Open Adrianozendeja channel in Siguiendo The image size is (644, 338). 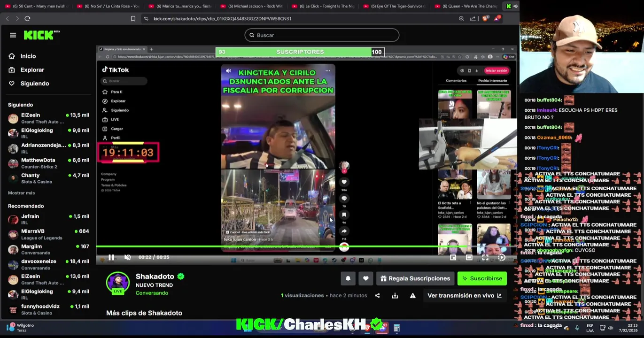(x=48, y=148)
